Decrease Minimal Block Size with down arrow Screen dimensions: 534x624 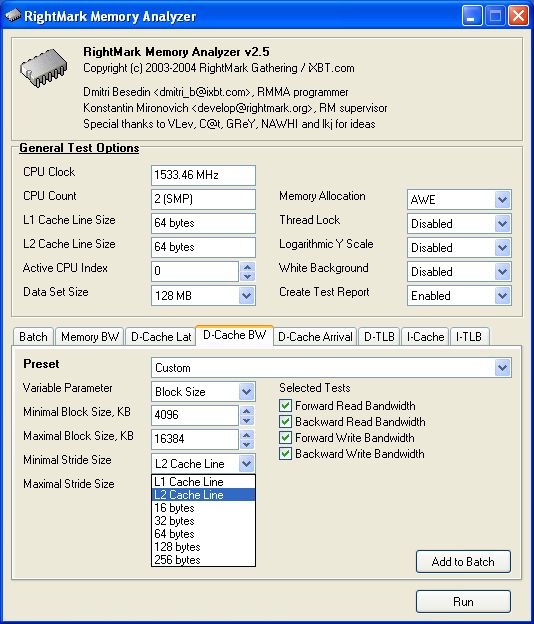pos(247,420)
